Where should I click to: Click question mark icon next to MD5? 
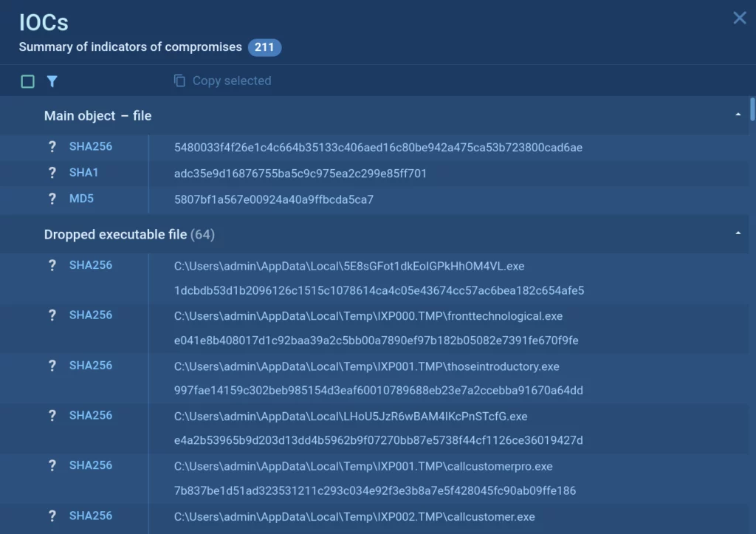pos(52,199)
